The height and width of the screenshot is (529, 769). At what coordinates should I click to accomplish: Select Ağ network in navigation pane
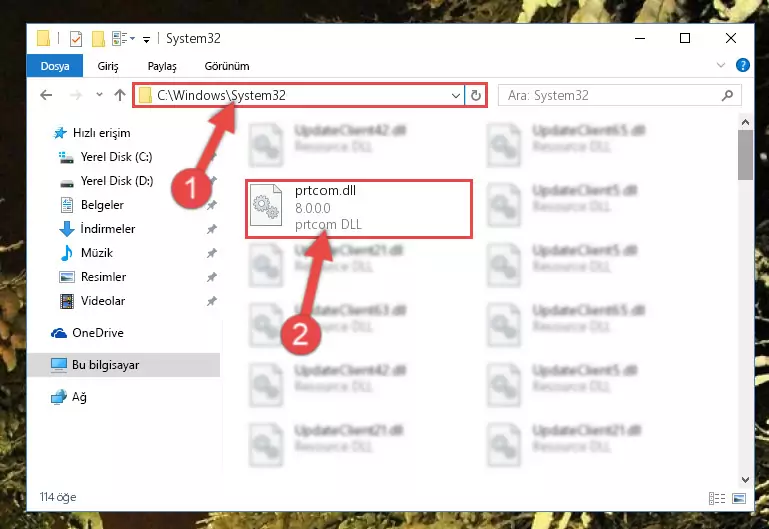click(x=79, y=397)
